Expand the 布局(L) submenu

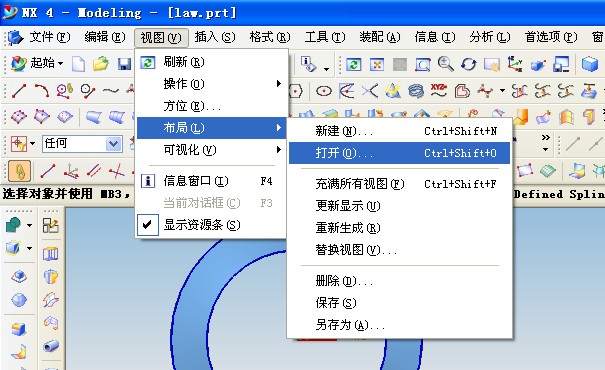click(211, 128)
